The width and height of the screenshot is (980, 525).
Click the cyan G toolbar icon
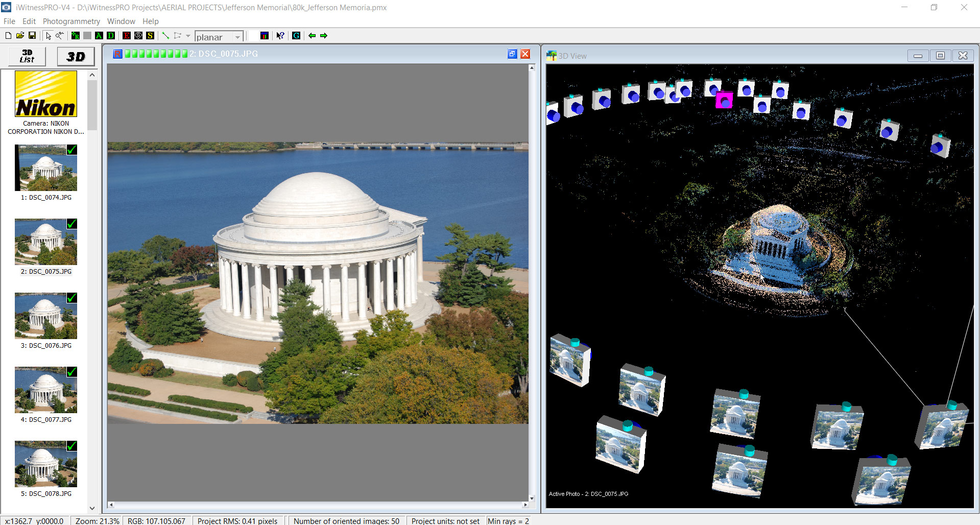(296, 36)
